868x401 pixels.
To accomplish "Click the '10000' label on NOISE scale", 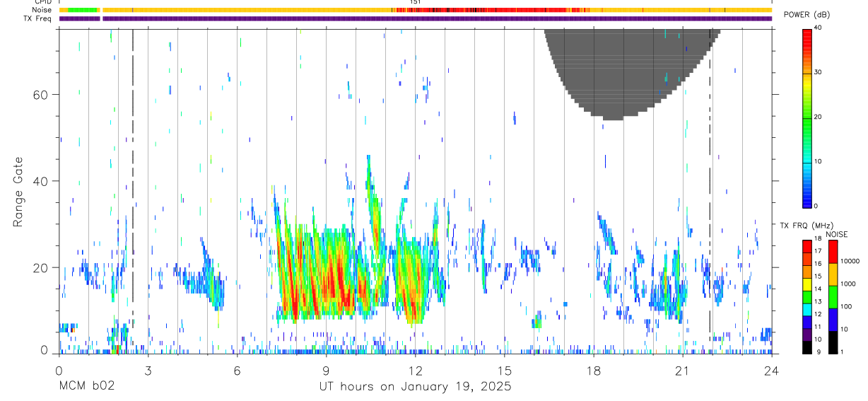I will tap(851, 261).
